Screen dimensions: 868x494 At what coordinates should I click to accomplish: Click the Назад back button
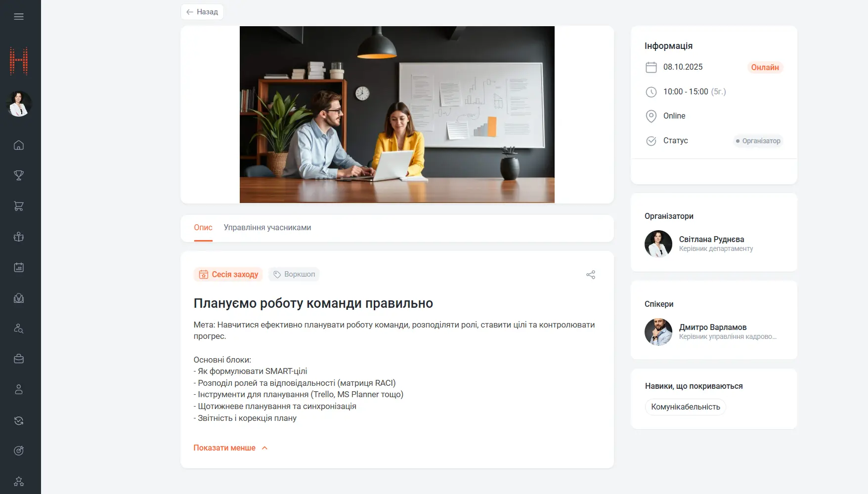coord(202,12)
